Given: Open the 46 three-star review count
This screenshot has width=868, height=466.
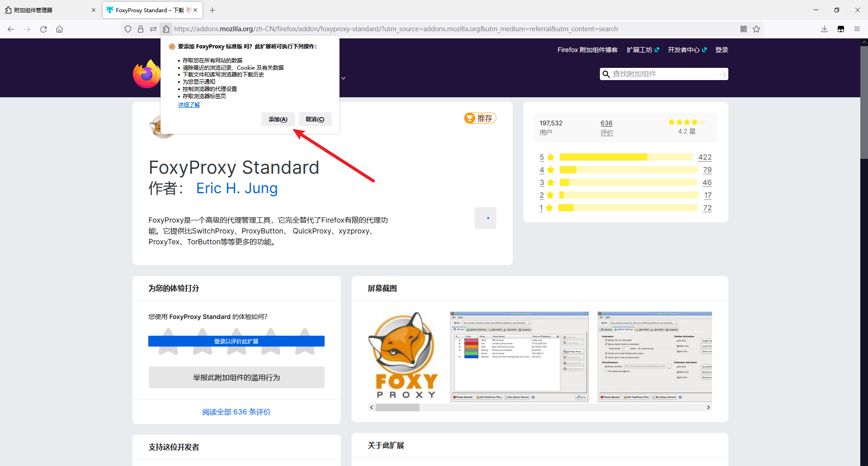Looking at the screenshot, I should click(x=707, y=182).
